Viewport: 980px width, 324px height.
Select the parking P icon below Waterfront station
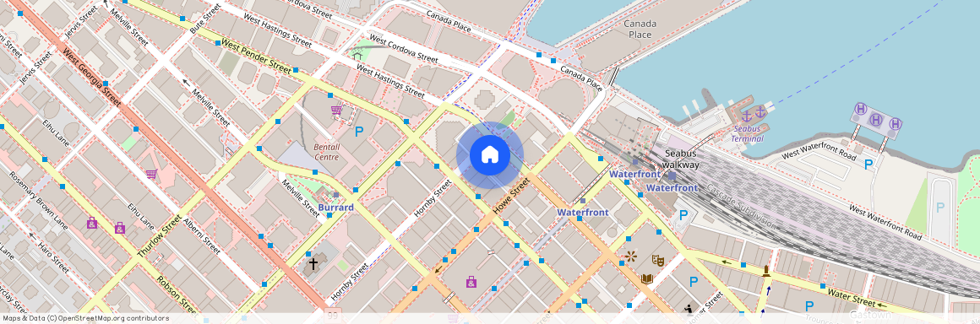click(x=683, y=216)
